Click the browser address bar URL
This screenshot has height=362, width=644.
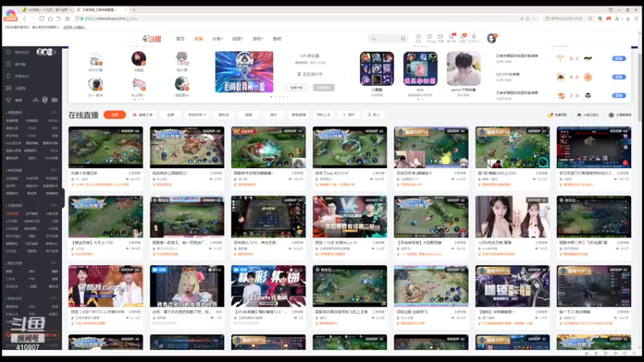[111, 19]
